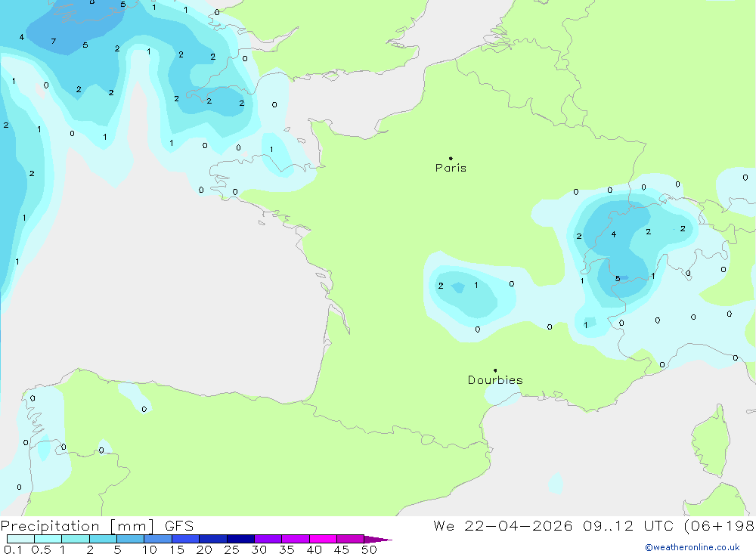This screenshot has height=554, width=756.
Task: Pick the 0.1–0.5 mm legend swatch
Action: (x=20, y=539)
